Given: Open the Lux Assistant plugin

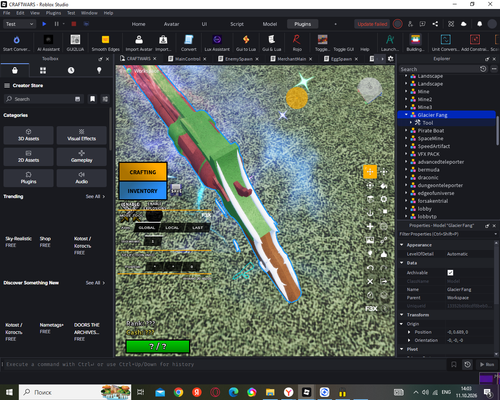Looking at the screenshot, I should pyautogui.click(x=217, y=43).
